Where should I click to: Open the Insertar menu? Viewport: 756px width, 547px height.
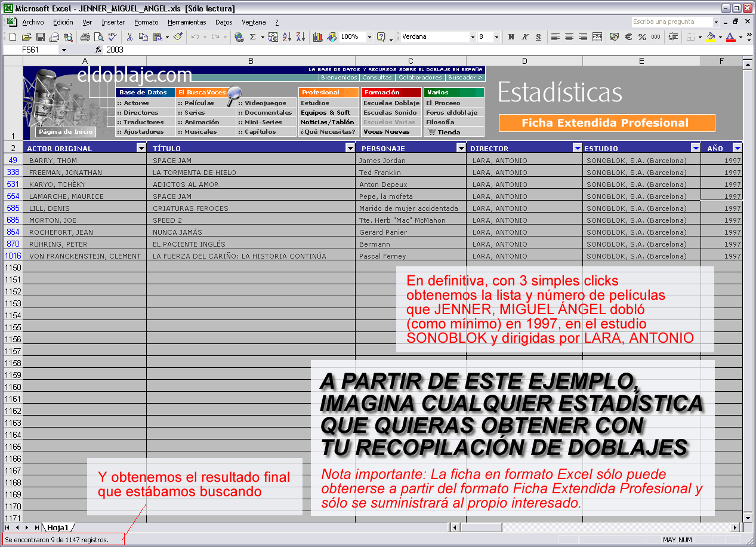(113, 22)
